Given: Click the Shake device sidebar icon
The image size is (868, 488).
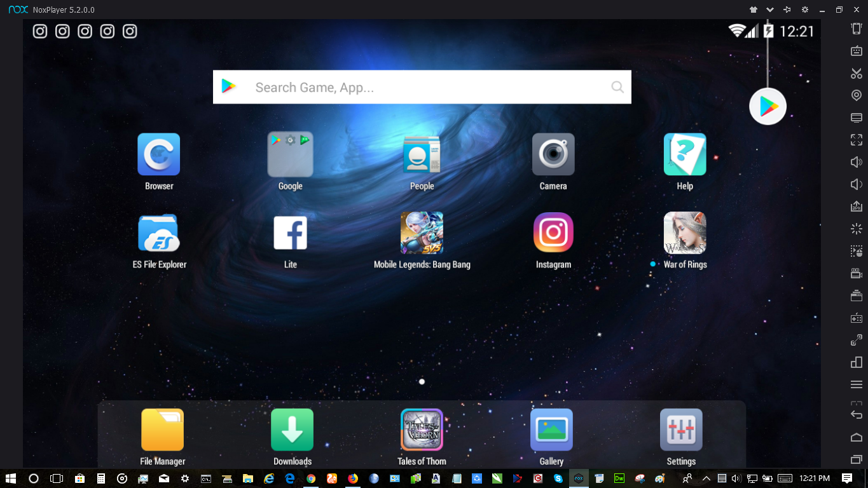Looking at the screenshot, I should [857, 29].
